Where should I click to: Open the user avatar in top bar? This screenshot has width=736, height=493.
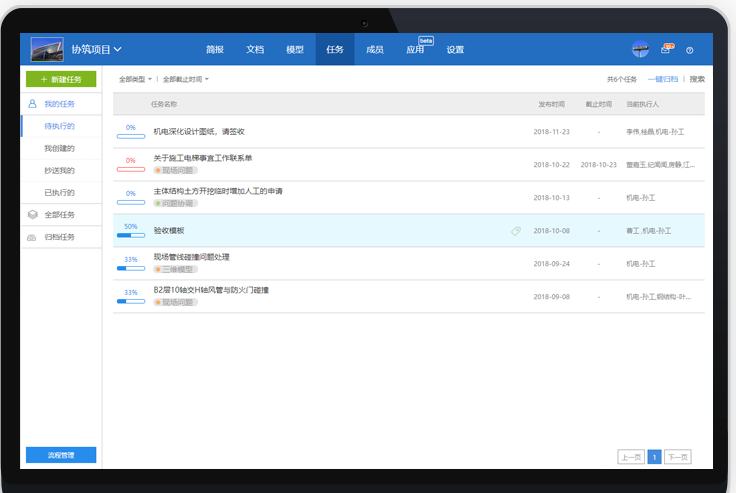pos(641,49)
